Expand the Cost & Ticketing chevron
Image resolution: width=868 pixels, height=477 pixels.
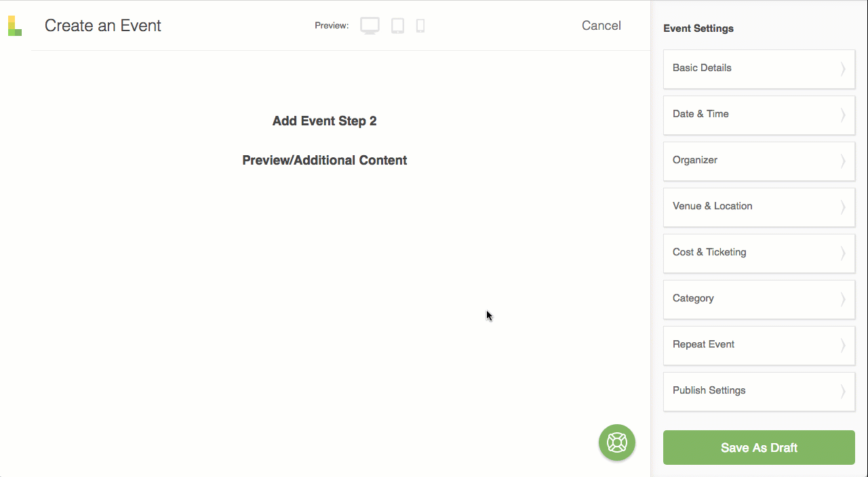tap(843, 253)
